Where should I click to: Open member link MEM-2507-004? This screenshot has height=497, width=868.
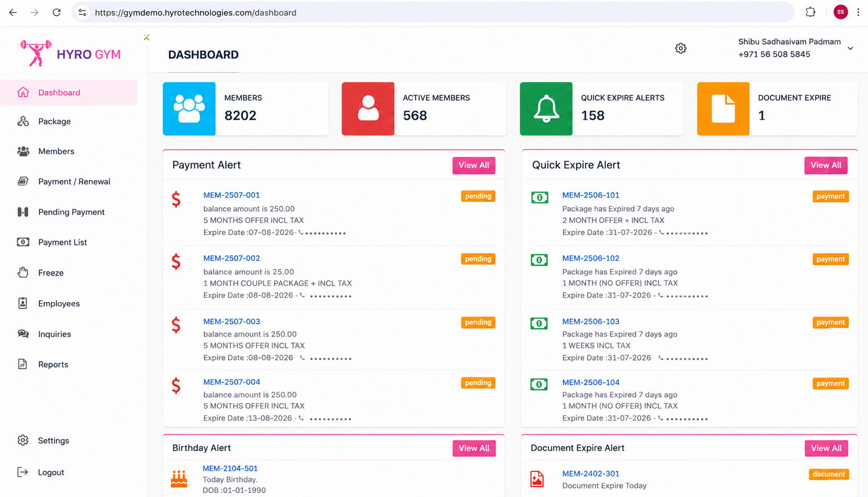click(x=231, y=382)
